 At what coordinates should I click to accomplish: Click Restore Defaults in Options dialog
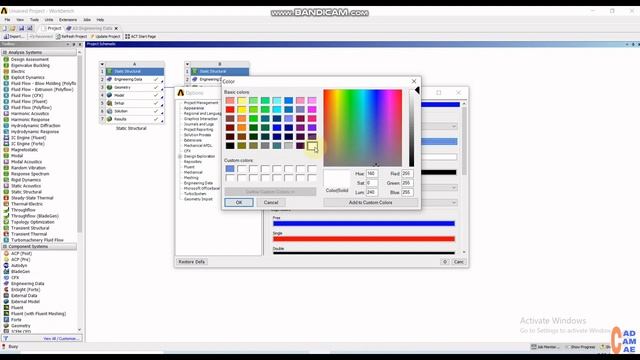tap(191, 262)
